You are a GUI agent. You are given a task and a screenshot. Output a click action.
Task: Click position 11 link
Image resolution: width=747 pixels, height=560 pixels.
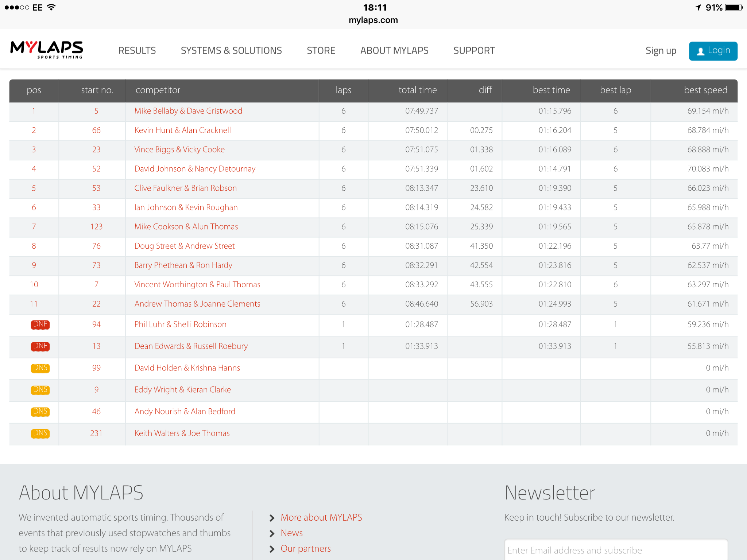pyautogui.click(x=34, y=304)
